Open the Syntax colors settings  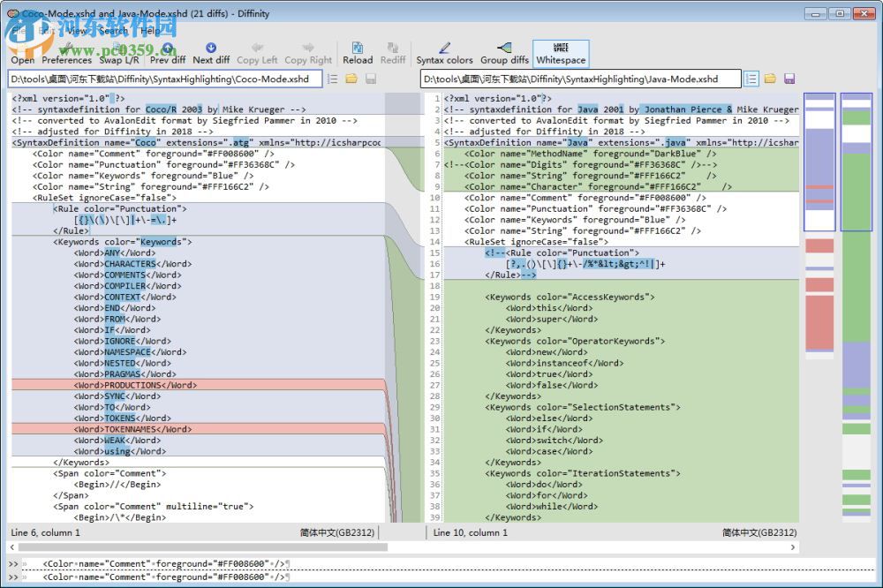444,53
